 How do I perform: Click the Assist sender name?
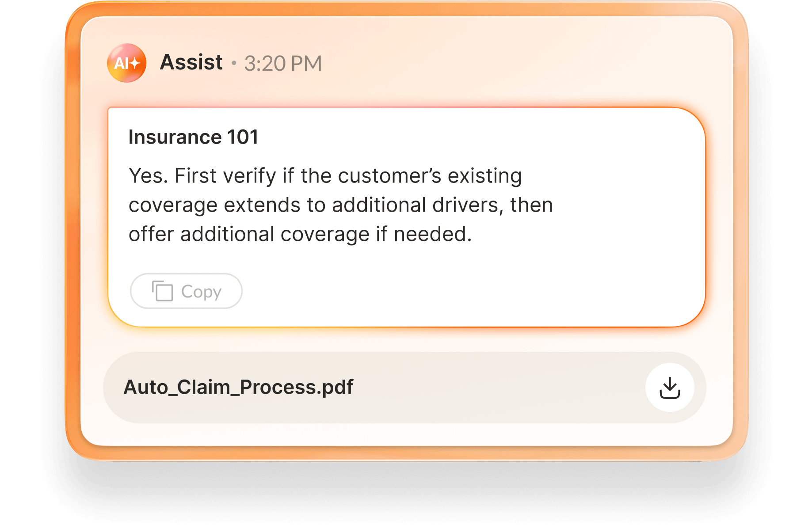191,62
